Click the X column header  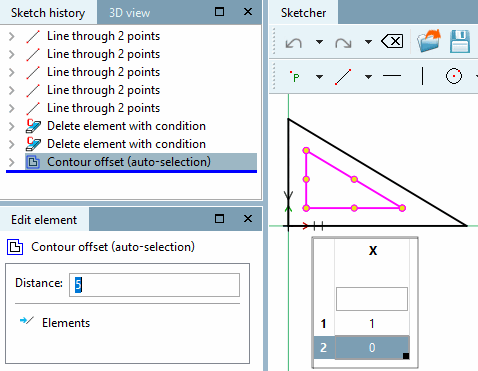click(373, 250)
